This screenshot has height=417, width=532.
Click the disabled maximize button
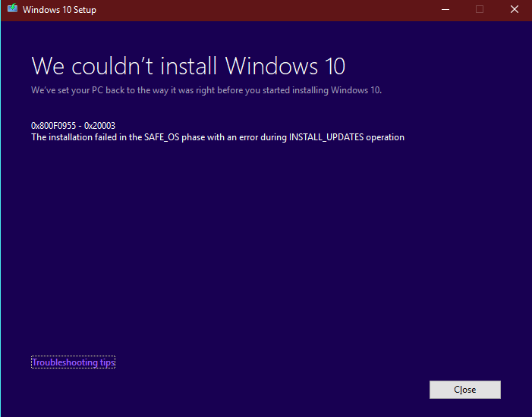(480, 10)
